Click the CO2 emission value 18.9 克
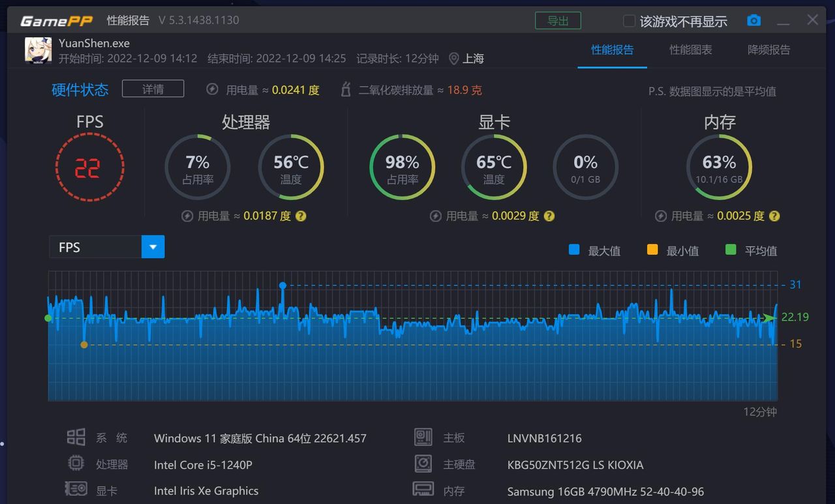The height and width of the screenshot is (504, 835). (x=464, y=90)
